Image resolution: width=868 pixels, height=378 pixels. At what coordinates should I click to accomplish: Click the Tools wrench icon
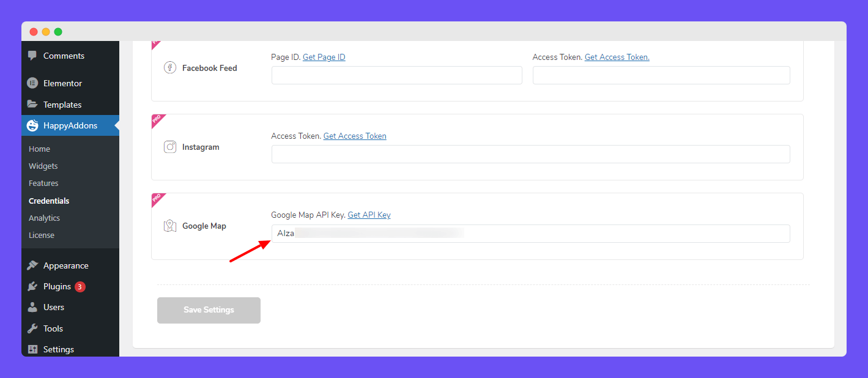[x=32, y=328]
